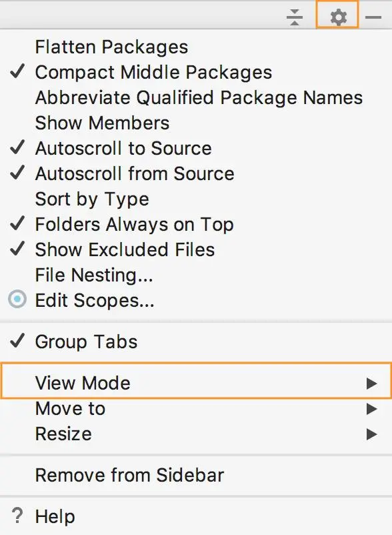Screen dimensions: 392x535
Task: Open the Move to submenu
Action: pos(71,408)
